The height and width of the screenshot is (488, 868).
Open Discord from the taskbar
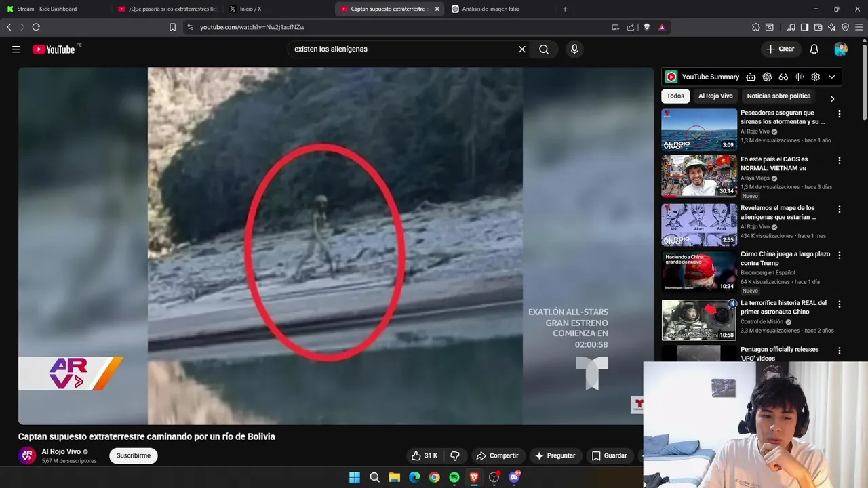514,477
